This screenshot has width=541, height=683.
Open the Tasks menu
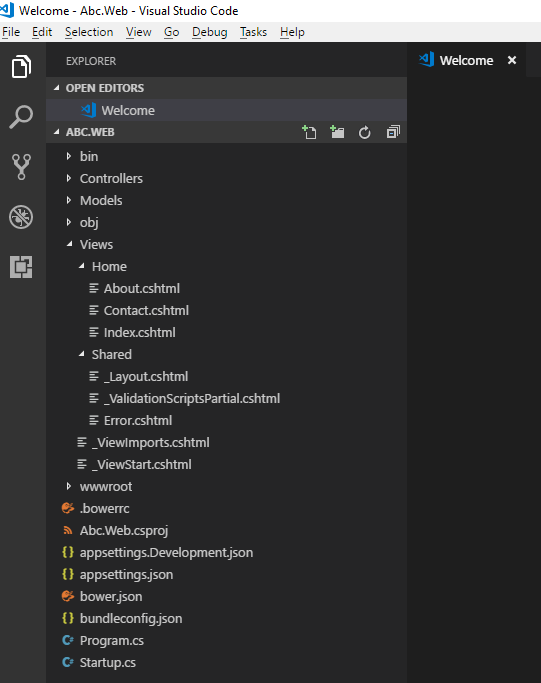[x=253, y=32]
